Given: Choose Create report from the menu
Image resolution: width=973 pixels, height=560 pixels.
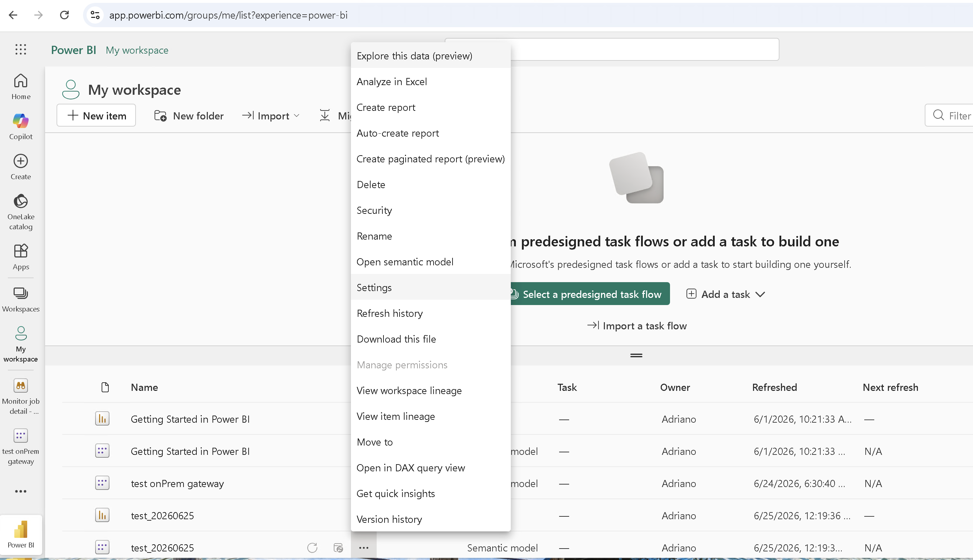Looking at the screenshot, I should click(x=431, y=107).
